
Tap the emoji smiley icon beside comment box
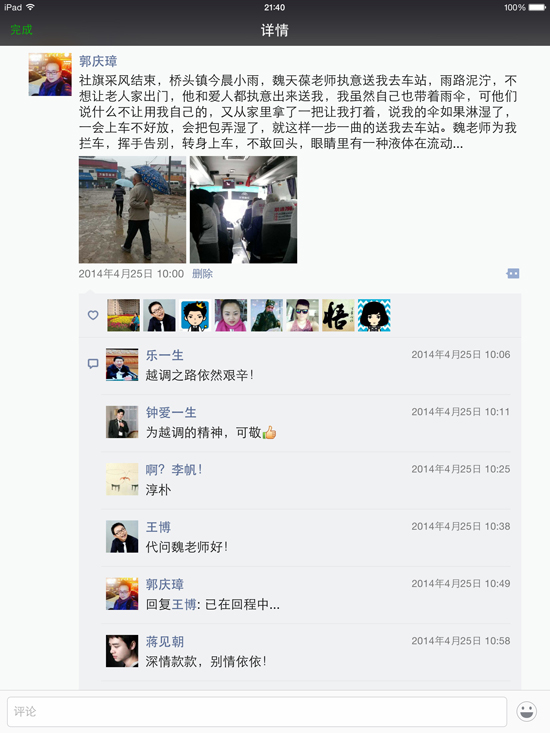[527, 711]
